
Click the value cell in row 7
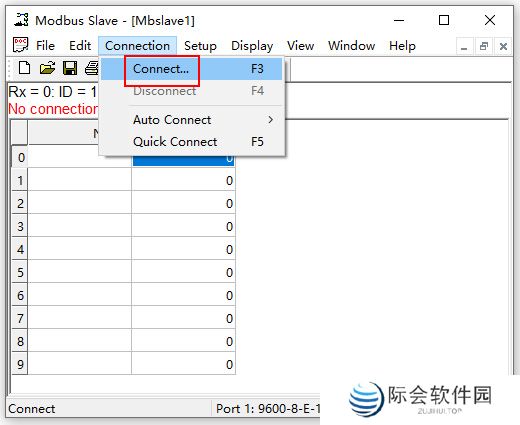(x=184, y=318)
